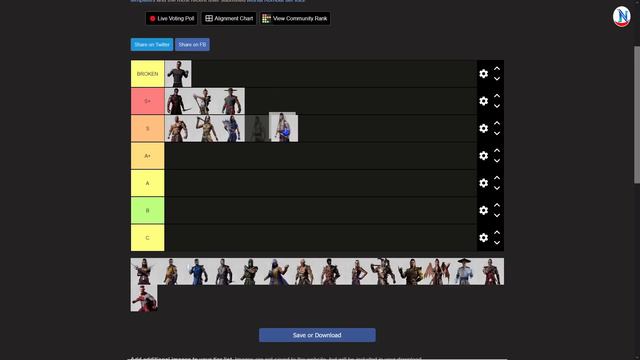Open settings gear for B tier
Image resolution: width=640 pixels, height=360 pixels.
[x=483, y=210]
